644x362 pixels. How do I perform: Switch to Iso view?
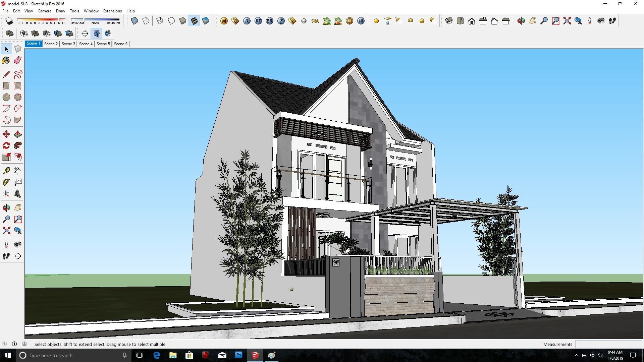(x=449, y=21)
